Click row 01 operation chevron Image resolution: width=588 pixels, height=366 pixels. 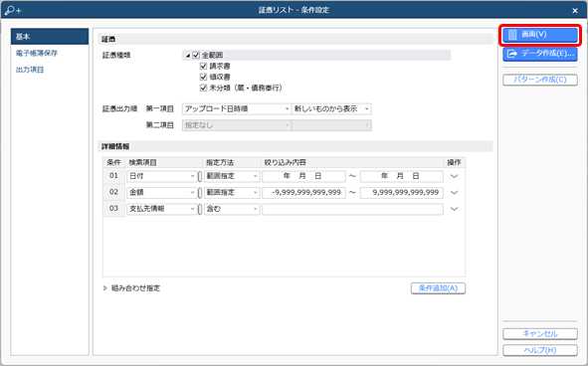tap(454, 176)
